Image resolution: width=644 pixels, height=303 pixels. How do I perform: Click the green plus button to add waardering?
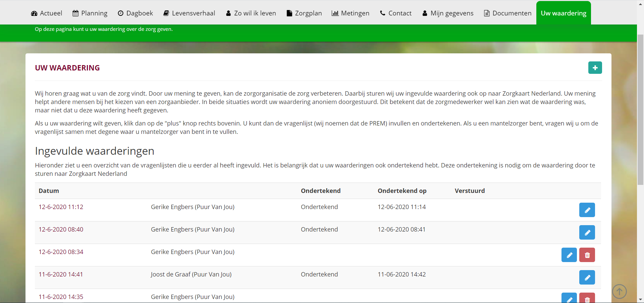point(595,68)
